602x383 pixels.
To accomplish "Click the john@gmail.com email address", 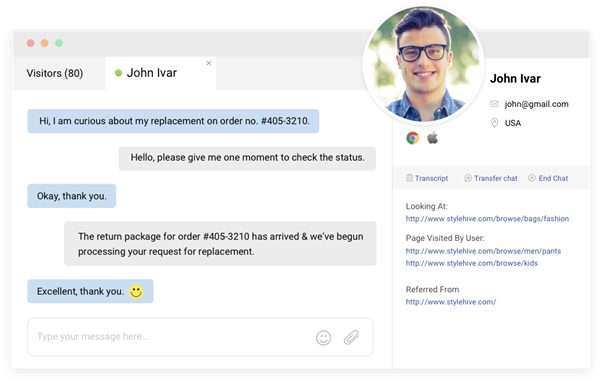I will point(536,104).
